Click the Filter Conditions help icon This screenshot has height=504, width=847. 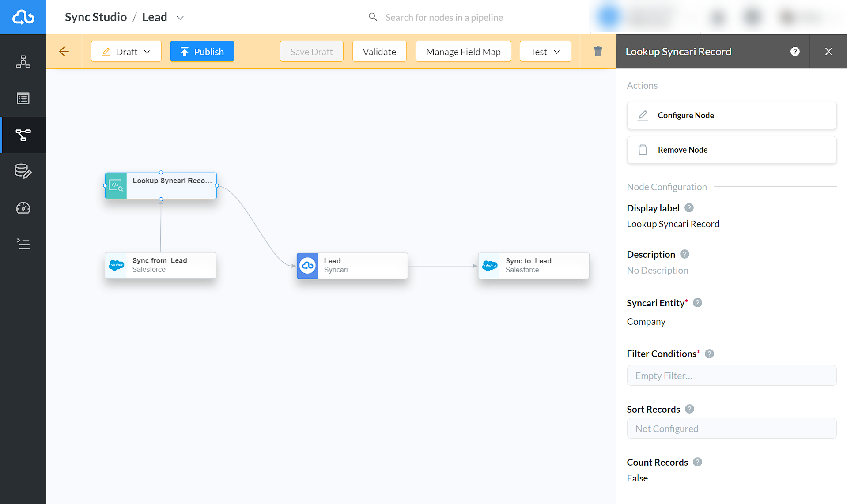pyautogui.click(x=709, y=354)
